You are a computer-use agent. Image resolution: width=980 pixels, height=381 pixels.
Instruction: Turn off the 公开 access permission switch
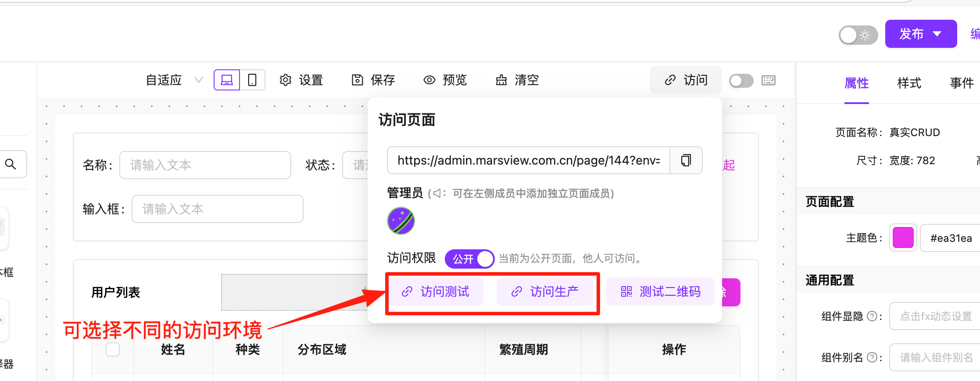tap(469, 259)
